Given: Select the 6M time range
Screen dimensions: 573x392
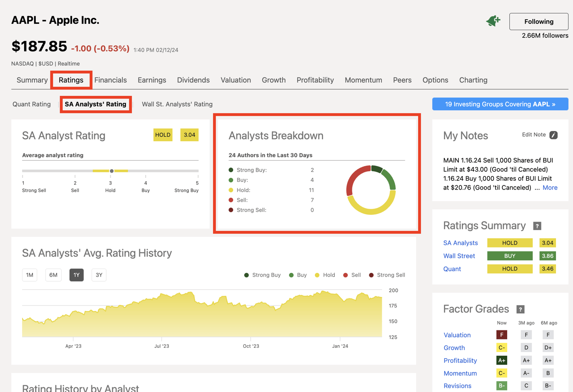Looking at the screenshot, I should coord(53,275).
